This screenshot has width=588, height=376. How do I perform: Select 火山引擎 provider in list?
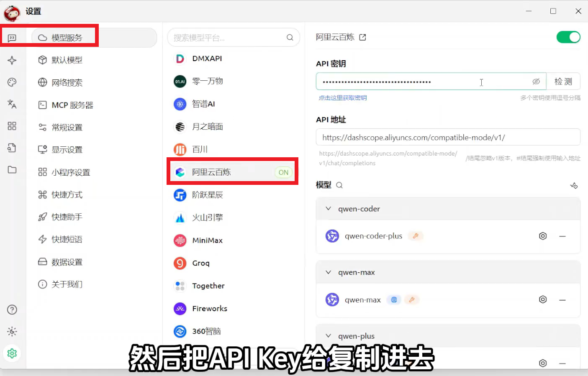233,217
